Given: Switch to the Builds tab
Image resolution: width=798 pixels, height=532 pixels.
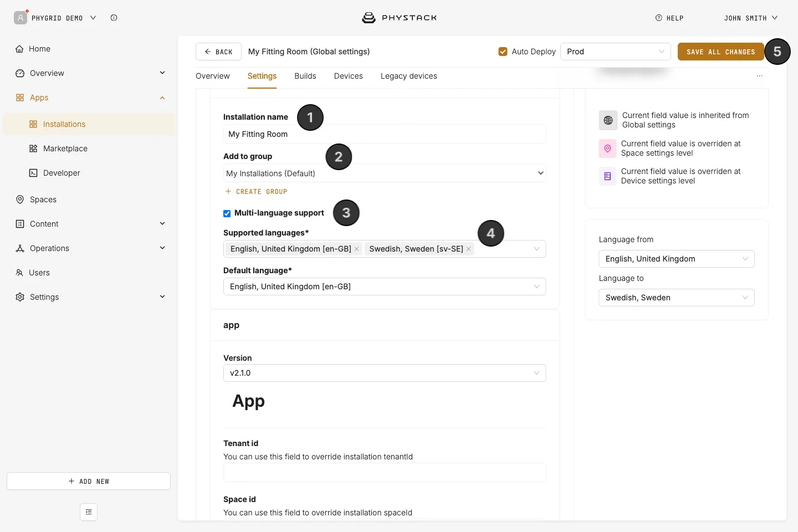Looking at the screenshot, I should coord(305,76).
